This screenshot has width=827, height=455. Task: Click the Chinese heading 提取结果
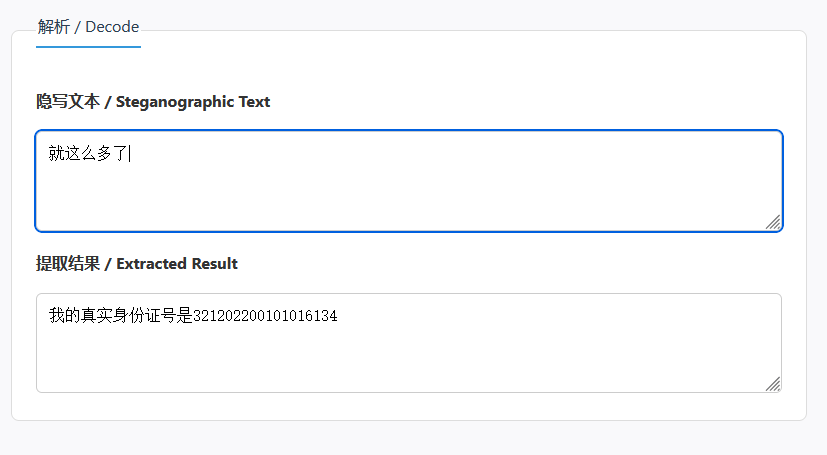68,263
